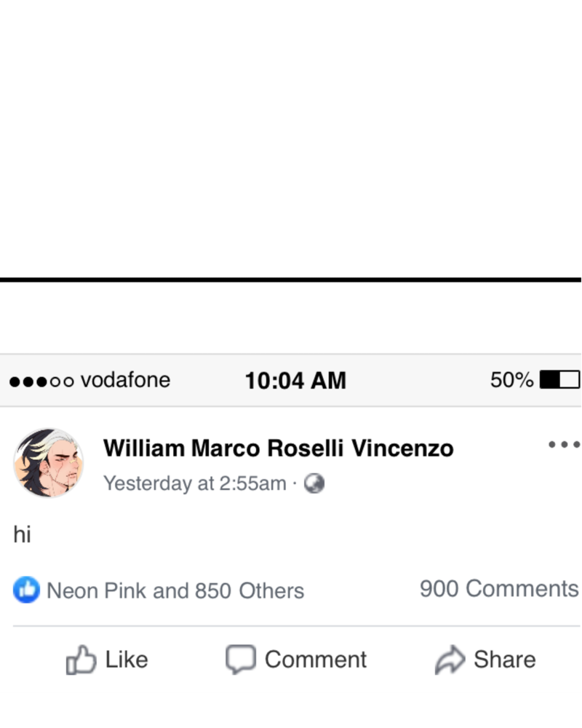Open the three-dot post options menu
This screenshot has width=582, height=728.
(564, 445)
